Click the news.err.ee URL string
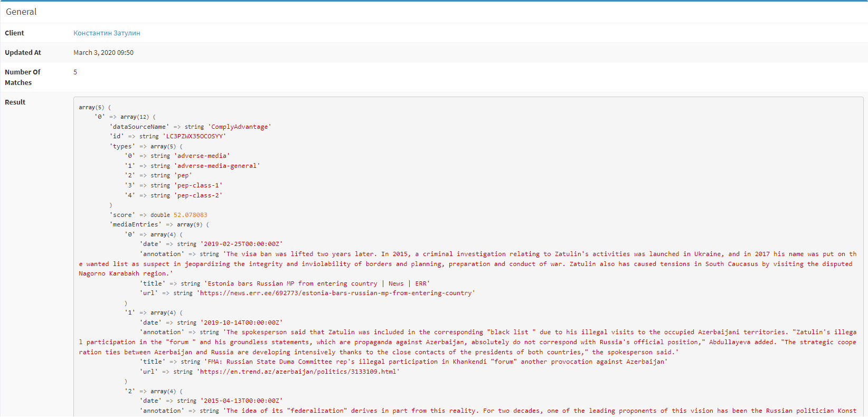 tap(336, 293)
